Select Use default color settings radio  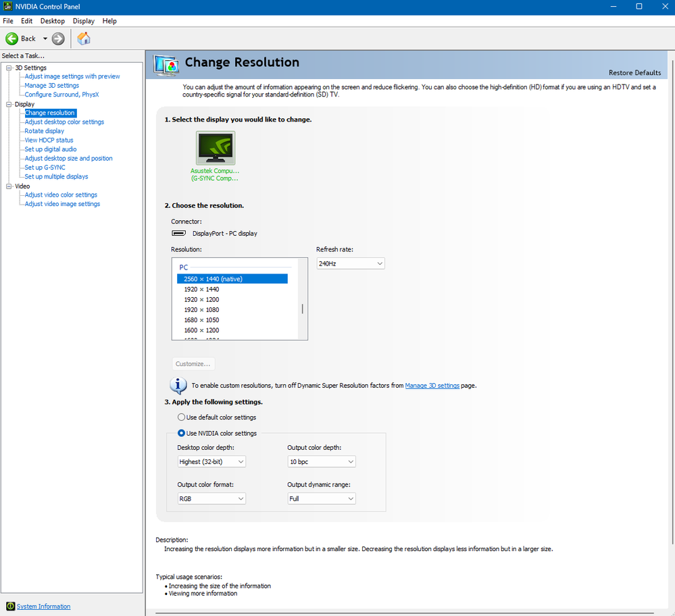181,417
